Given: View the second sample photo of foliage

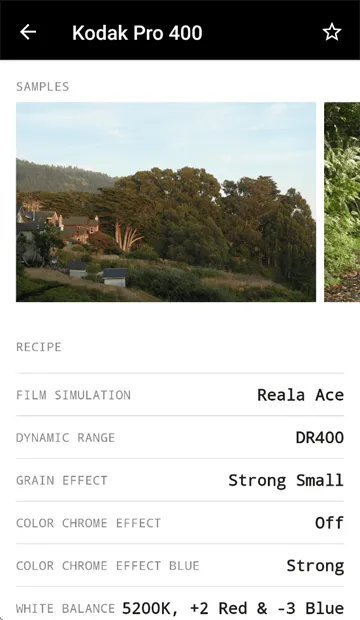Looking at the screenshot, I should (342, 202).
